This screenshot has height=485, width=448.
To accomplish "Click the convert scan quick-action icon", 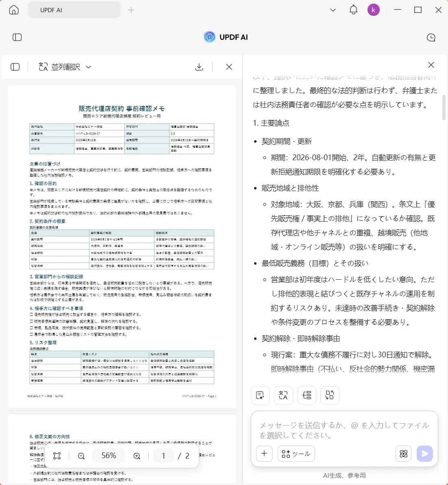I will (330, 395).
